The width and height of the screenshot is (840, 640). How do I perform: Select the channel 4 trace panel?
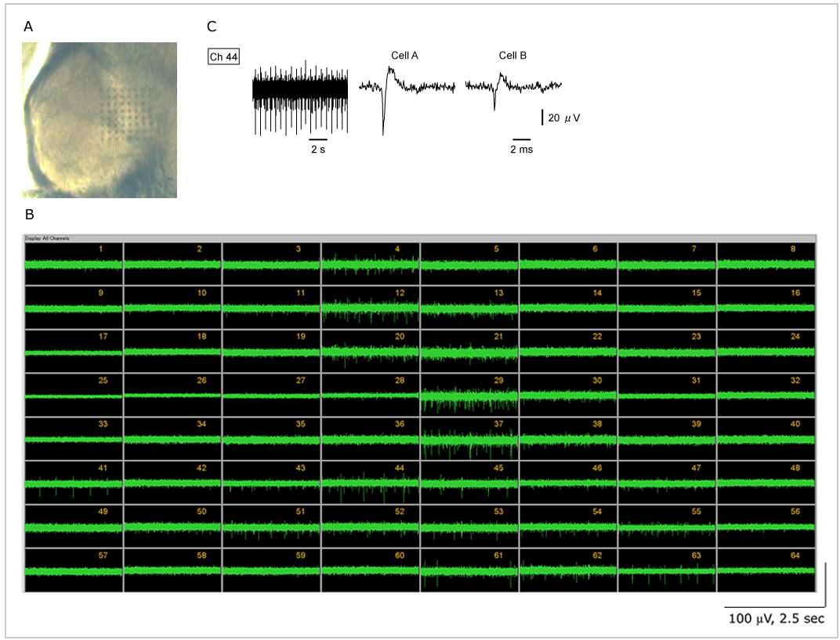pos(370,263)
